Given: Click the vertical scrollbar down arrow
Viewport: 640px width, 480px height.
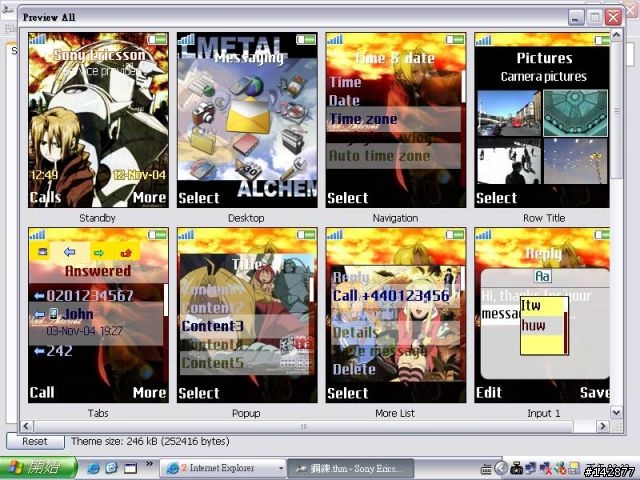Looking at the screenshot, I should pyautogui.click(x=616, y=413).
